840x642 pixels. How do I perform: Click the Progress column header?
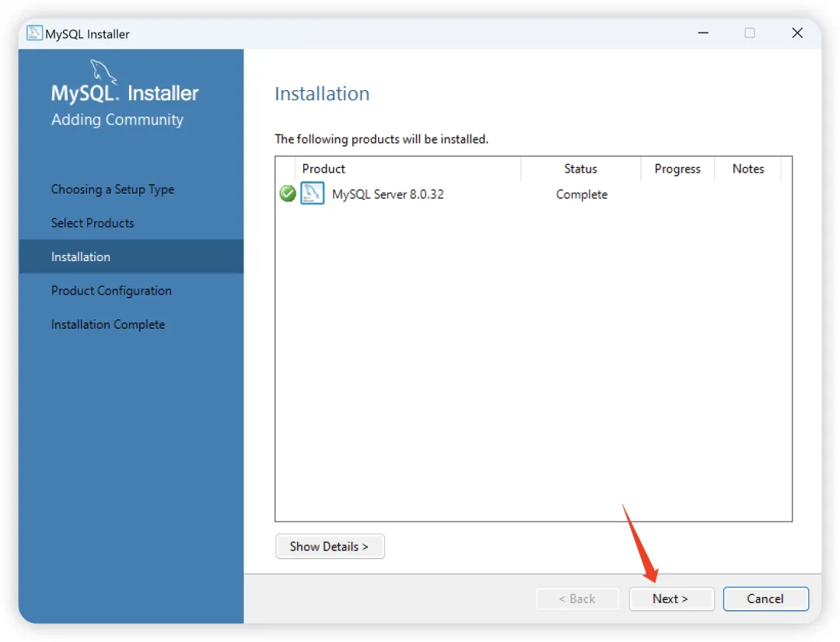[677, 169]
